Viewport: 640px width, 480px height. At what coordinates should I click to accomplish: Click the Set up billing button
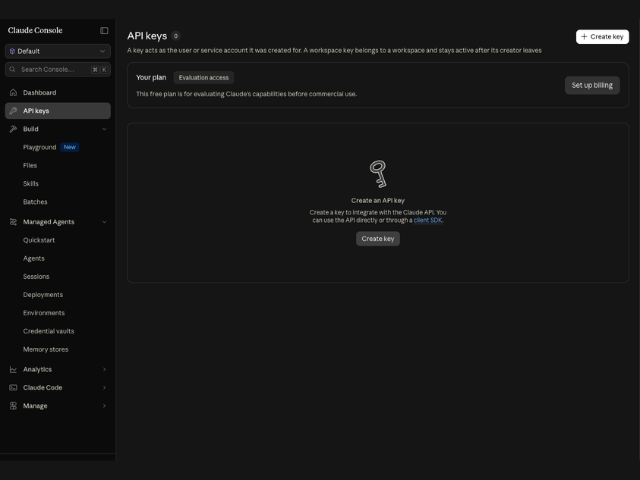592,85
